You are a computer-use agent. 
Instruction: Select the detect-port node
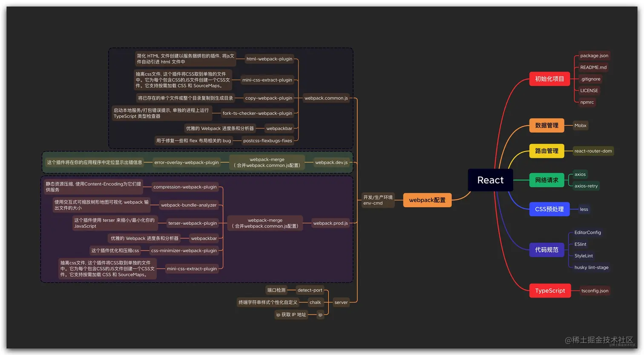click(310, 290)
